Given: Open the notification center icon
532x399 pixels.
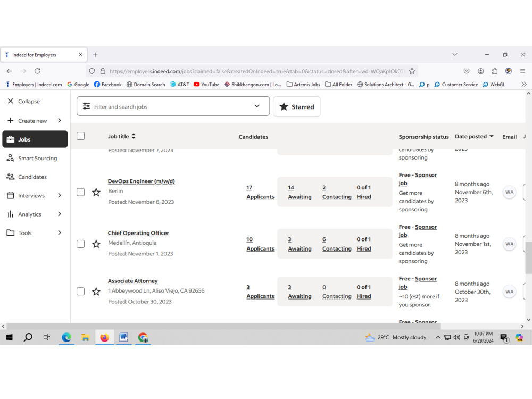Looking at the screenshot, I should [504, 338].
